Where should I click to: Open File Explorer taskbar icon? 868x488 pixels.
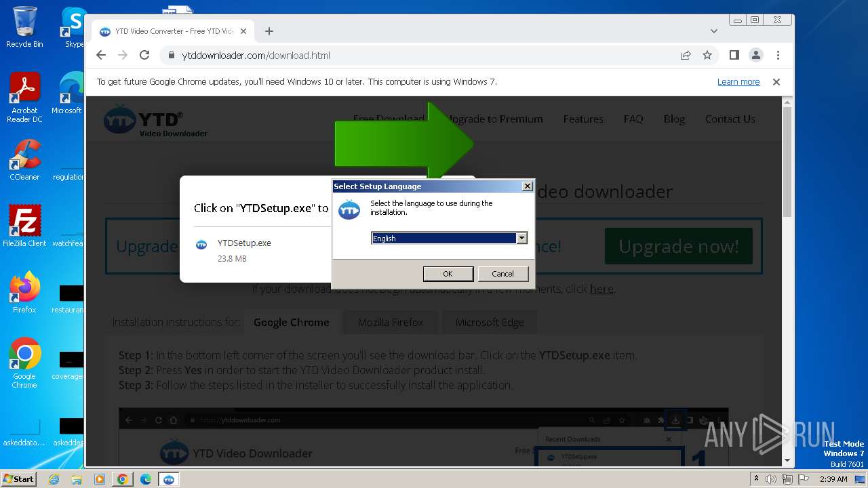click(77, 479)
